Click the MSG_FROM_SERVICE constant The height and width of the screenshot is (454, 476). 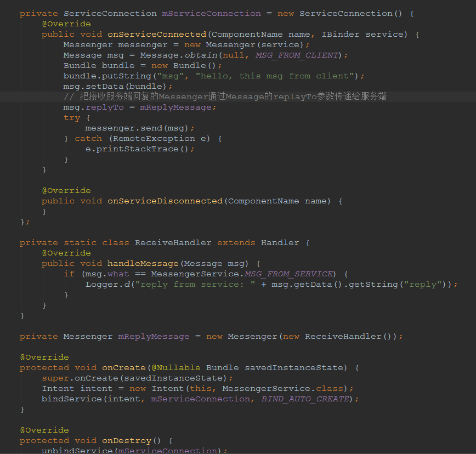(288, 274)
